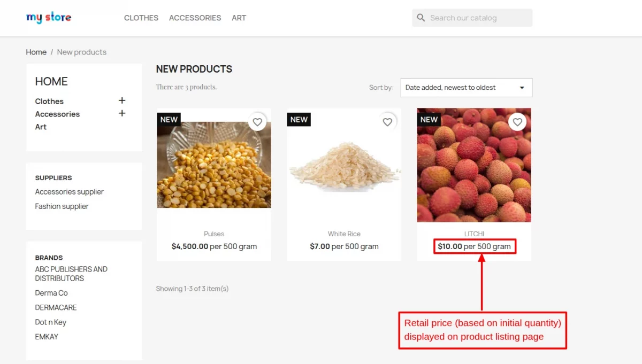Image resolution: width=642 pixels, height=364 pixels.
Task: Click the NEW flag on LITCHI
Action: coord(429,119)
